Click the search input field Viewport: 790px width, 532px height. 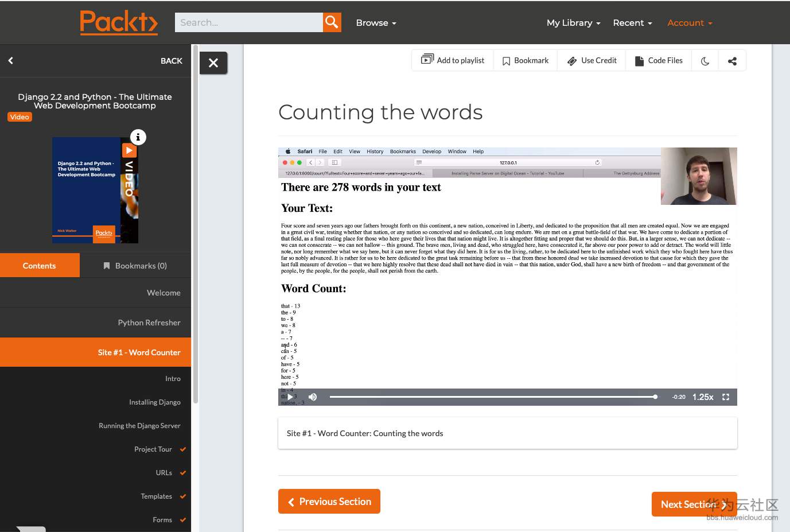coord(249,22)
